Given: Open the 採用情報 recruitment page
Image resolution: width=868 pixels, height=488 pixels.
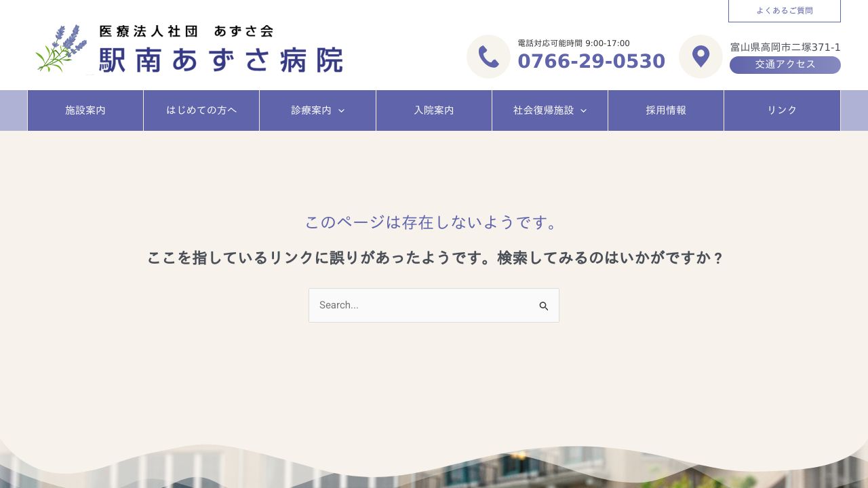Looking at the screenshot, I should 666,110.
